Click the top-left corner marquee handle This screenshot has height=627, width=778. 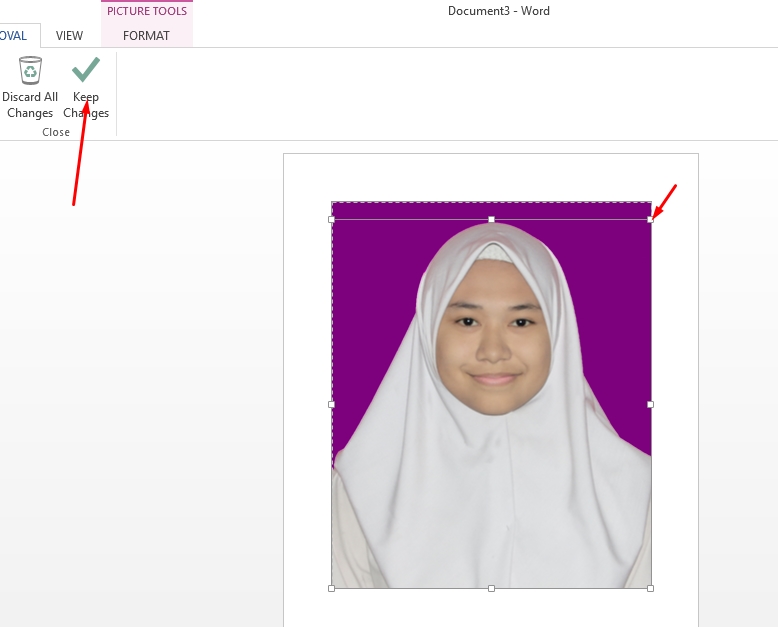tap(331, 219)
